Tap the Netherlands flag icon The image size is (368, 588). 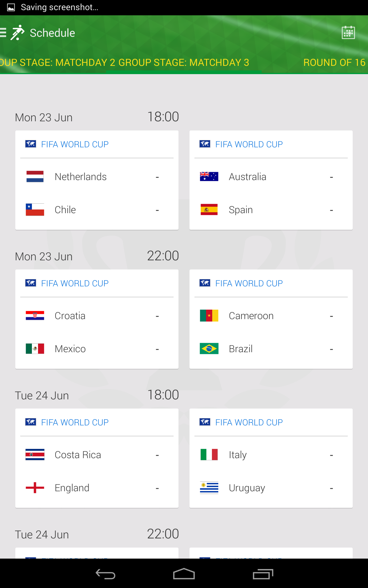coord(35,177)
